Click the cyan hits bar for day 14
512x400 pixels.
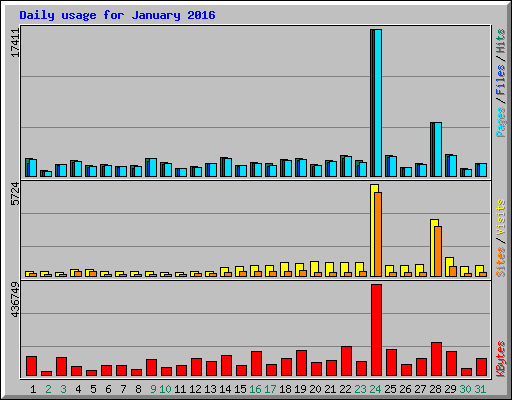(x=228, y=168)
